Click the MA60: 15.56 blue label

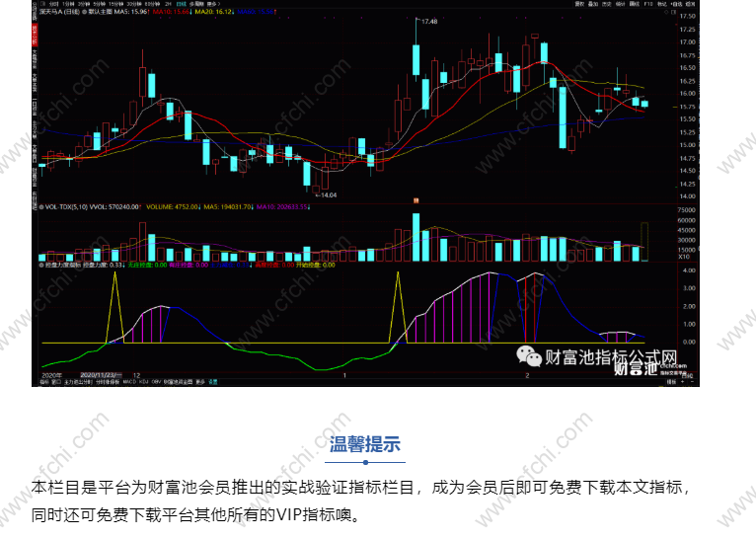pyautogui.click(x=256, y=11)
